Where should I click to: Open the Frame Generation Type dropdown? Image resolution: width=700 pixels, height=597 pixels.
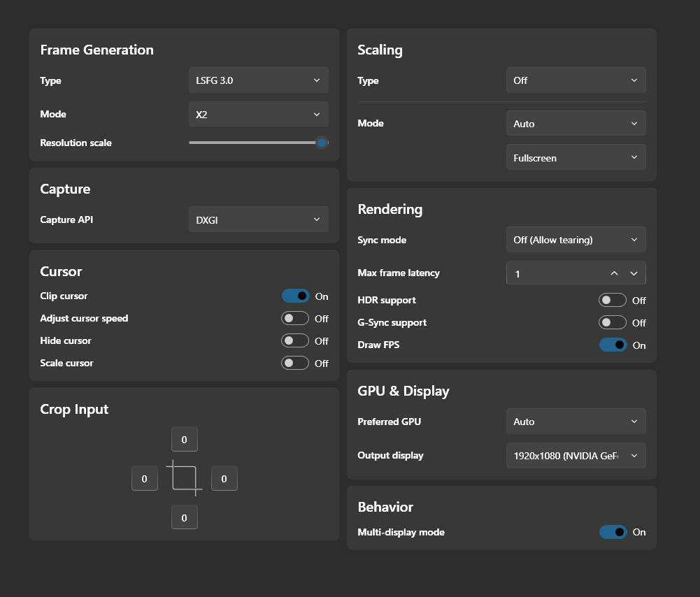coord(258,80)
